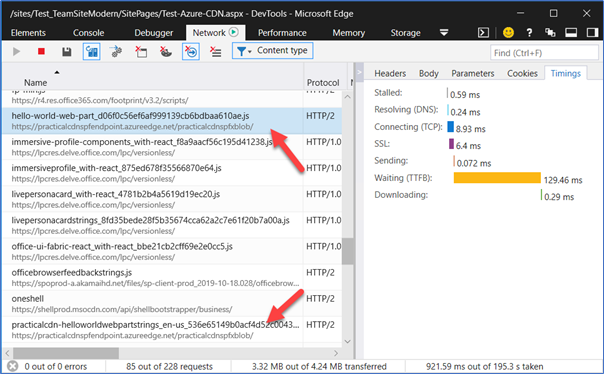Screen dimensions: 604x374
Task: Click the Find (Ctrl+F) search box
Action: pyautogui.click(x=544, y=53)
